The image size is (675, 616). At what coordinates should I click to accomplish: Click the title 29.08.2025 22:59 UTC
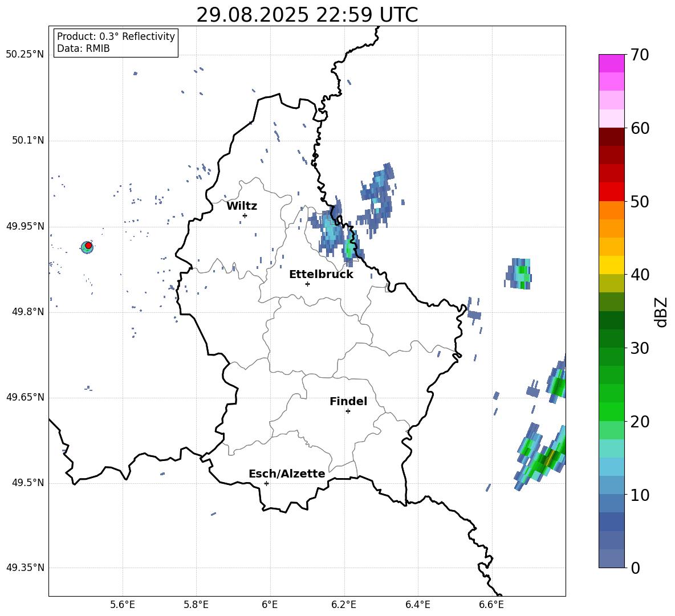[307, 15]
